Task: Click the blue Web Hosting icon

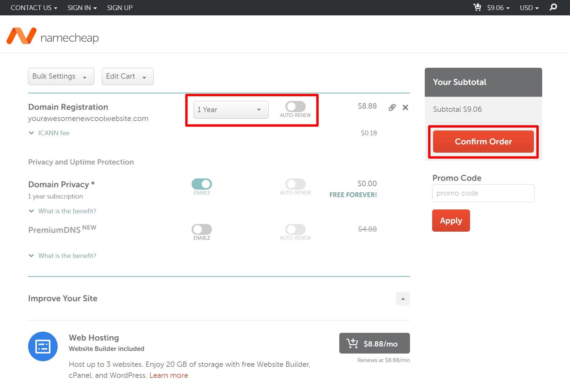Action: pos(43,346)
